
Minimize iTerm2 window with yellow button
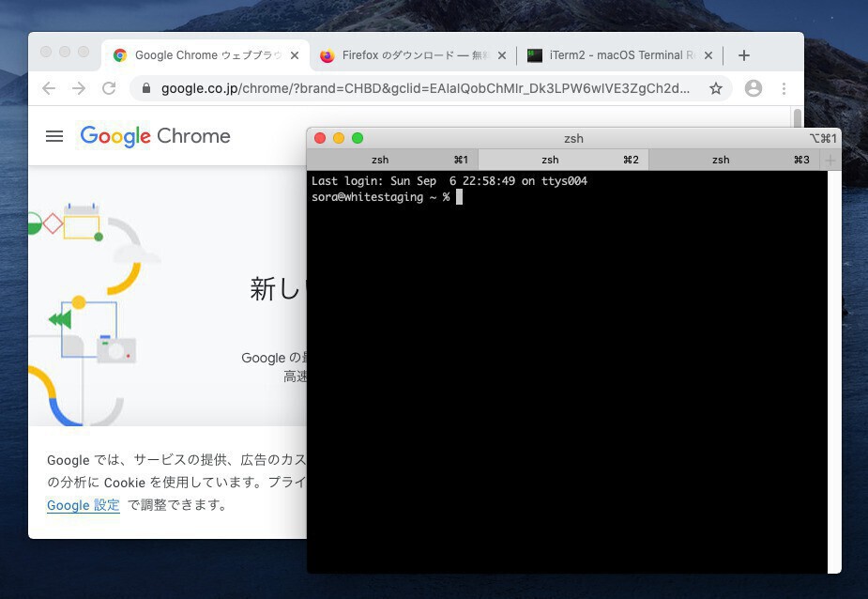[x=339, y=138]
